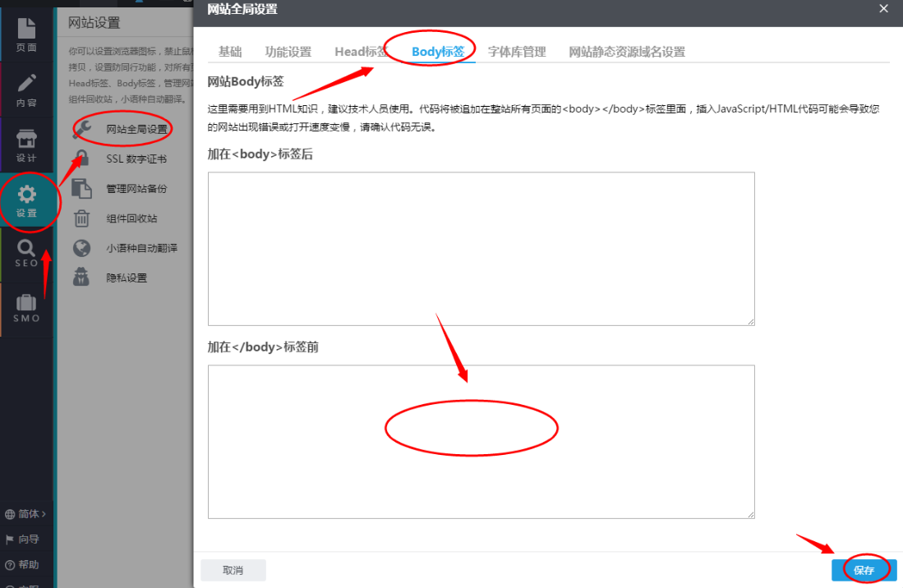Switch to the 基础 tab
The width and height of the screenshot is (903, 588).
(x=230, y=51)
